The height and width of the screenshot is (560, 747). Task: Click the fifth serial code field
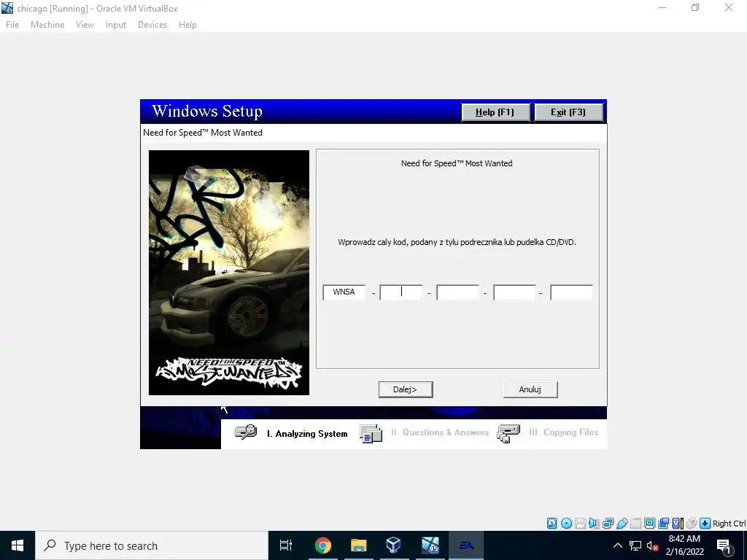click(571, 292)
